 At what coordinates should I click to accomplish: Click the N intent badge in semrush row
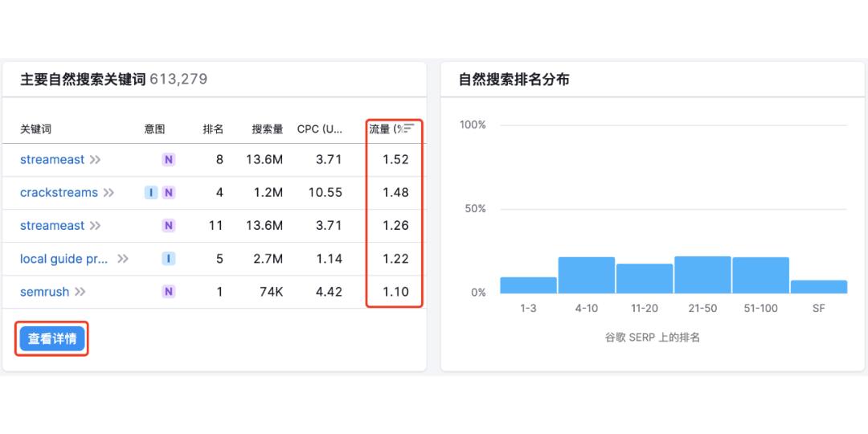click(x=169, y=292)
